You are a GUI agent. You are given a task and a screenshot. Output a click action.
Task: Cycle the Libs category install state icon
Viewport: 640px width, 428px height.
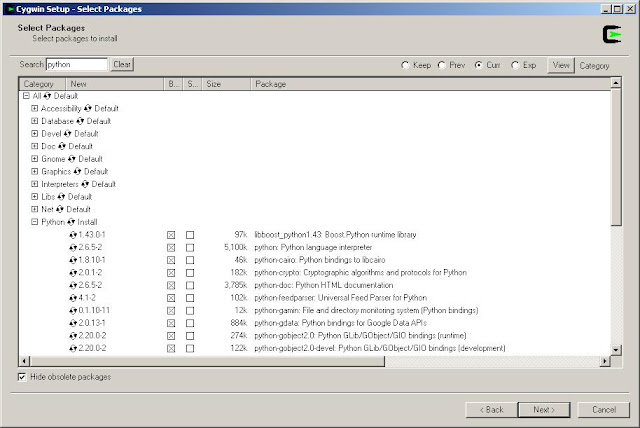[61, 197]
